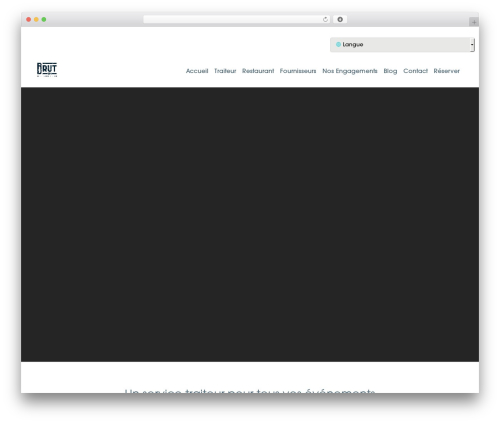This screenshot has height=423, width=500.
Task: Click the Réserver link
Action: 447,71
